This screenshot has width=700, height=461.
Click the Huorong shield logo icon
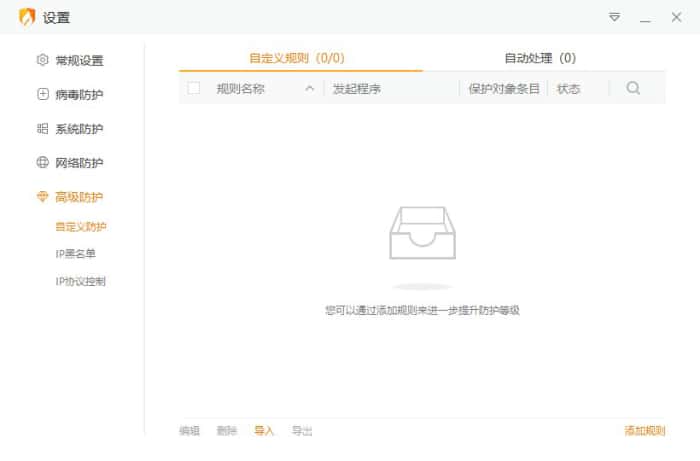(x=27, y=17)
